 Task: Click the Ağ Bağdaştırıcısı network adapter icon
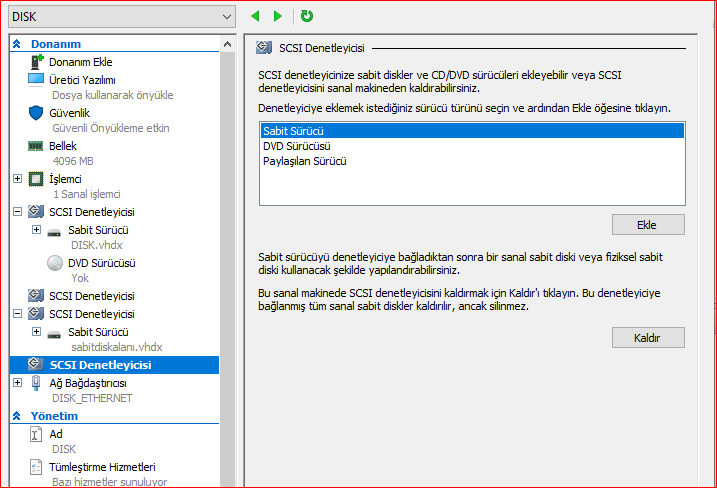pyautogui.click(x=36, y=383)
